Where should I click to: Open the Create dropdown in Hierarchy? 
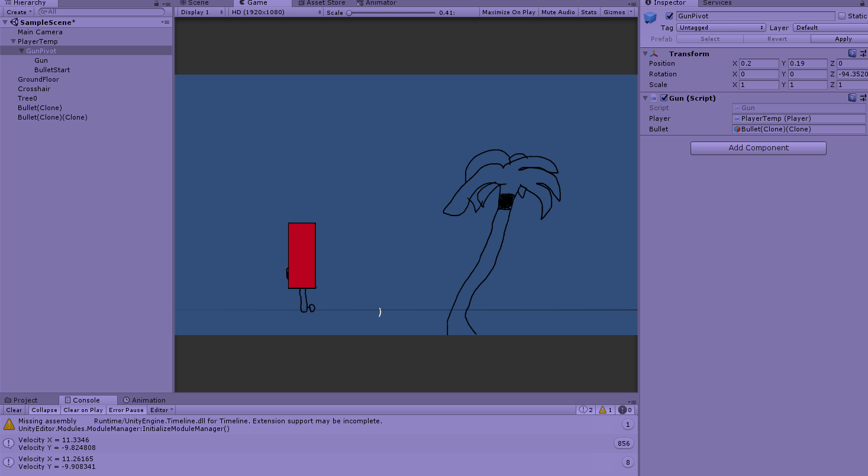point(19,12)
